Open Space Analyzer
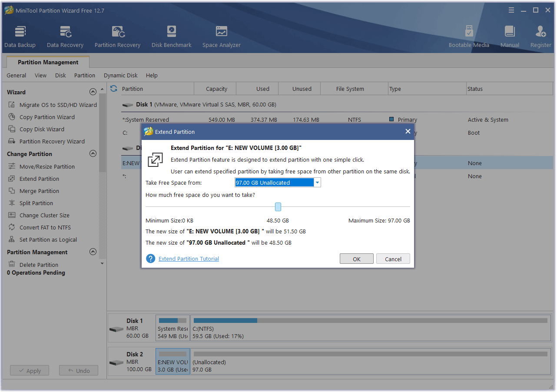Image resolution: width=557 pixels, height=392 pixels. coord(222,37)
